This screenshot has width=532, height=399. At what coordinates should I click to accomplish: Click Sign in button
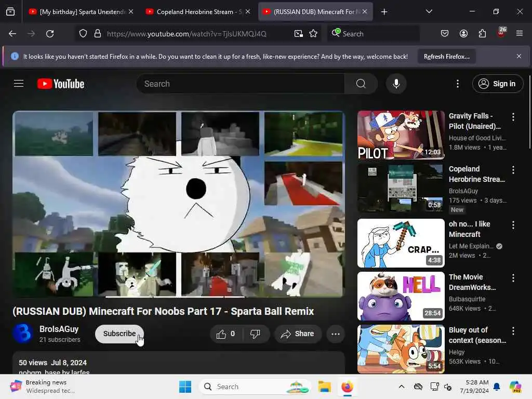pyautogui.click(x=498, y=84)
